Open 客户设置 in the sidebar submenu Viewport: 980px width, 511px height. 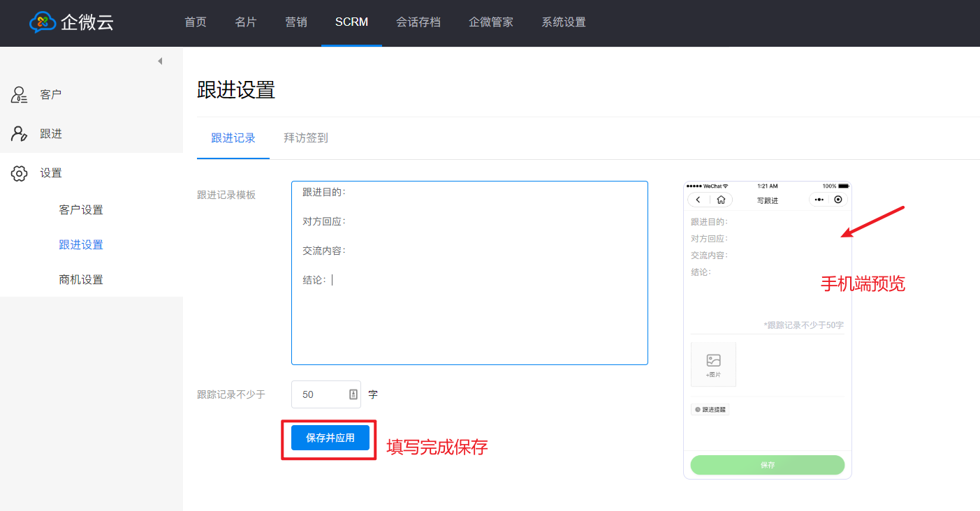(x=81, y=210)
